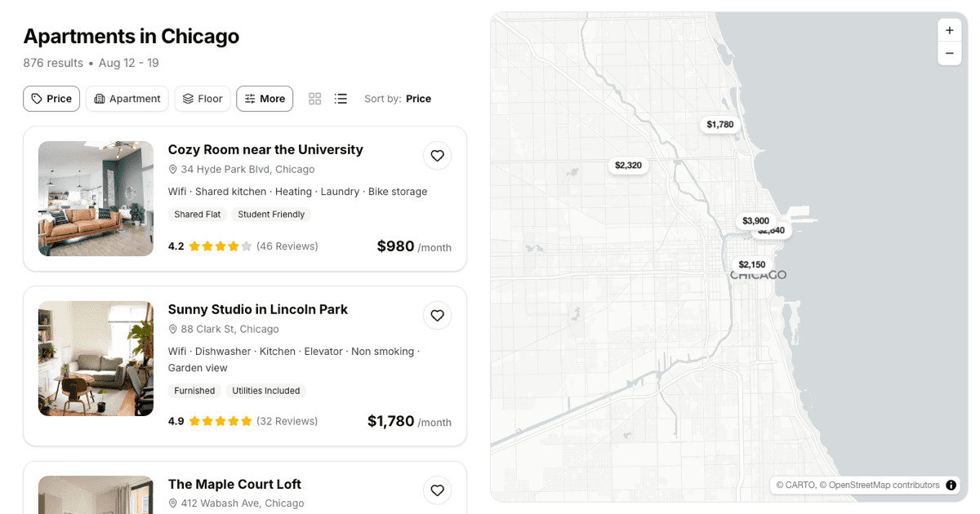
Task: Select the $2,320 map marker
Action: coord(628,165)
